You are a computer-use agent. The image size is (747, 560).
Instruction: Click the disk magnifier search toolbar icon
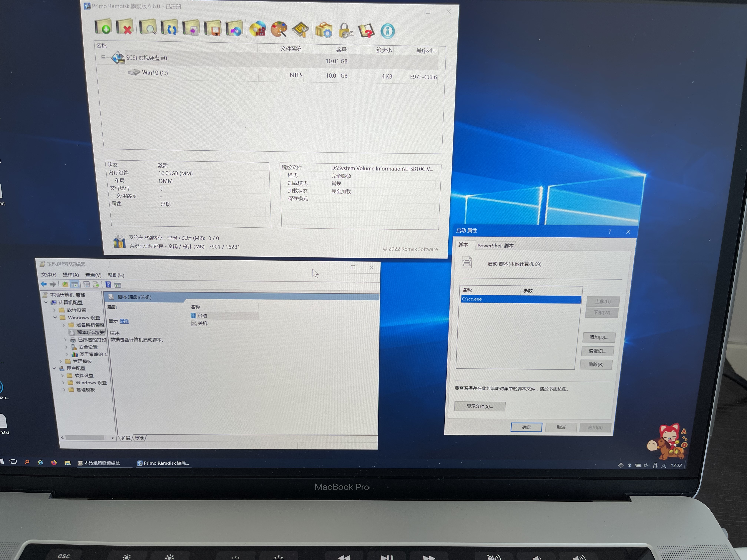click(148, 27)
